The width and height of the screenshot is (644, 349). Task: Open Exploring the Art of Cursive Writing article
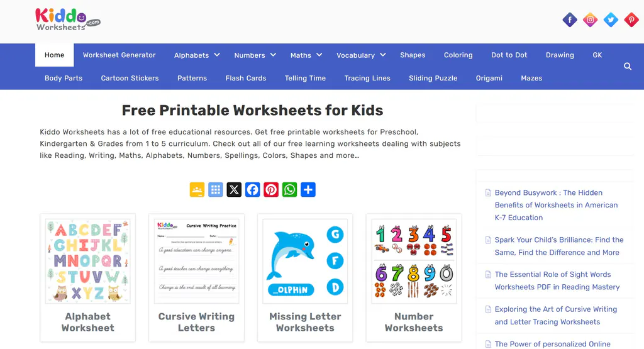coord(556,315)
